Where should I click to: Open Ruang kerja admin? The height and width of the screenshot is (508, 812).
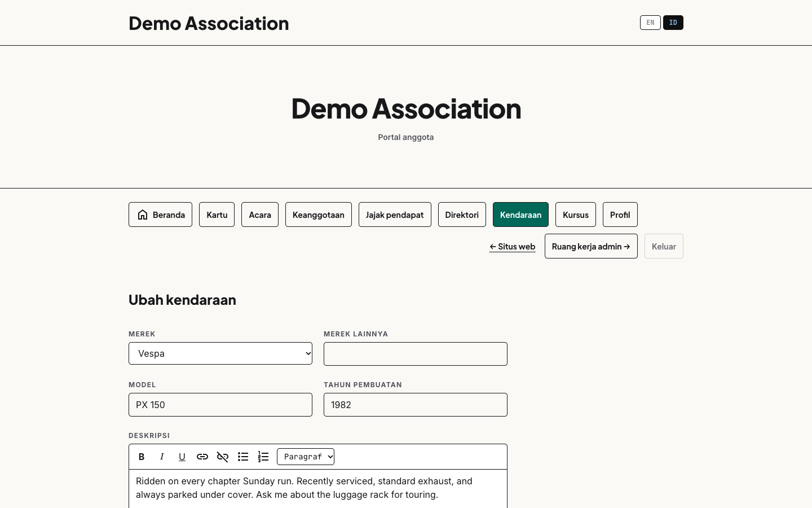pos(591,246)
